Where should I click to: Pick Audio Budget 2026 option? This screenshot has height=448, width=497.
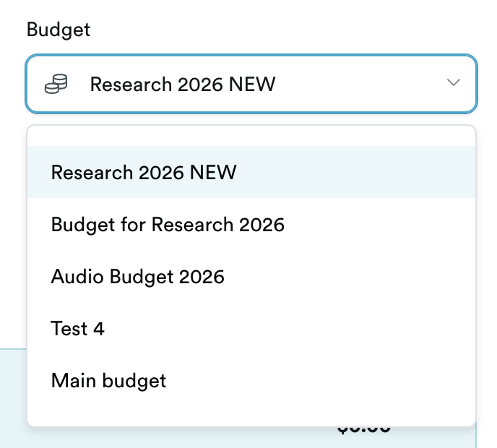click(x=251, y=277)
